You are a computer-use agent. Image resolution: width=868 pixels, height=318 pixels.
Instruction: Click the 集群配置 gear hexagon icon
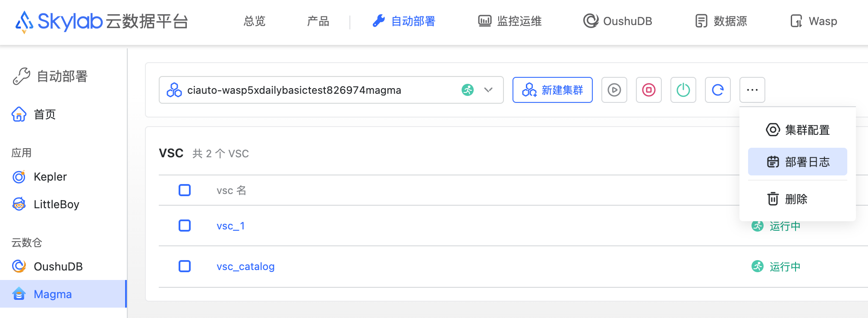coord(773,130)
